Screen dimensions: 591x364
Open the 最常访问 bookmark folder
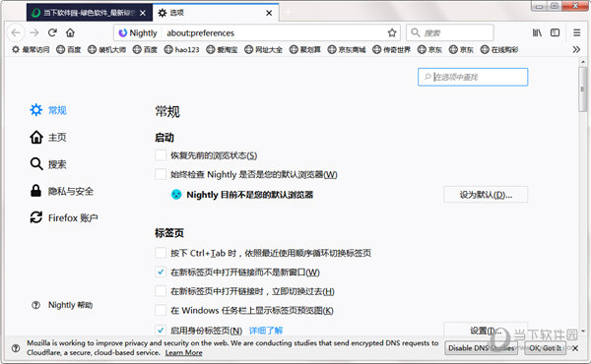[x=31, y=49]
